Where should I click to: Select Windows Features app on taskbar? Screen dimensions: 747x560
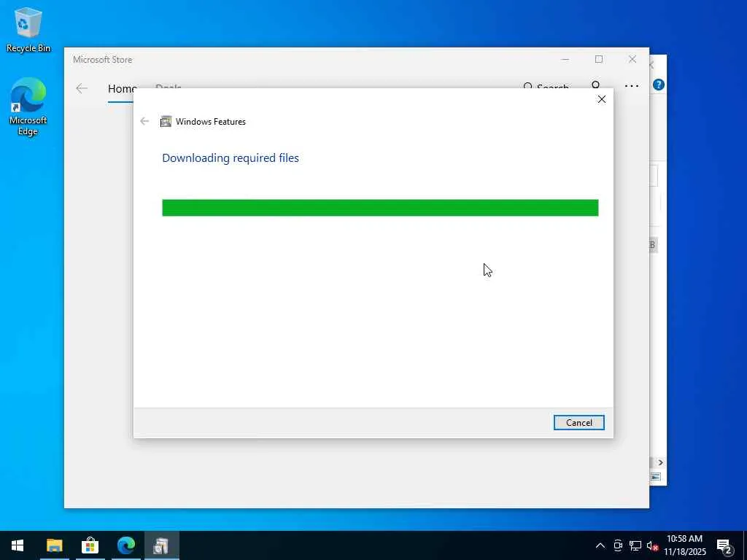pyautogui.click(x=161, y=545)
